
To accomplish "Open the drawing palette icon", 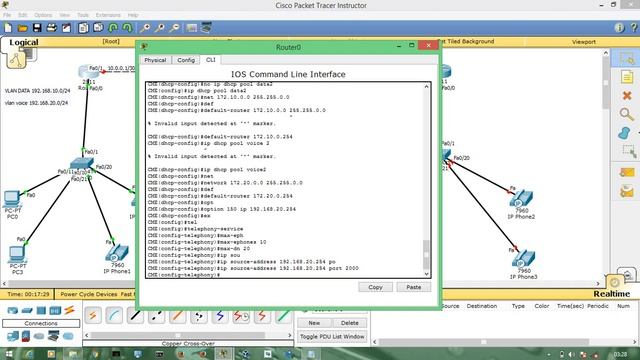I will tap(191, 28).
